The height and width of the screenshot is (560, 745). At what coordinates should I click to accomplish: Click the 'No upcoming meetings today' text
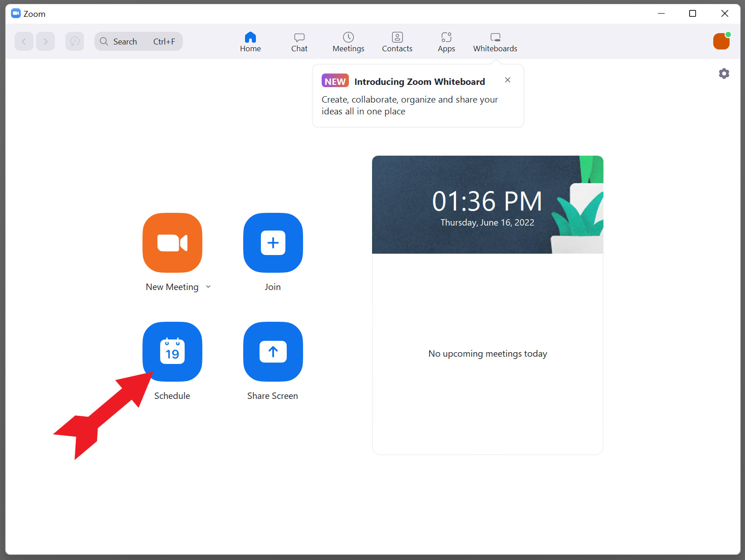[488, 354]
